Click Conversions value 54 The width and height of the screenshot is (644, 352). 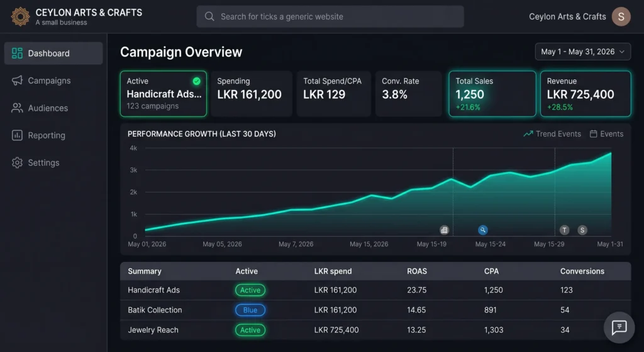point(565,310)
